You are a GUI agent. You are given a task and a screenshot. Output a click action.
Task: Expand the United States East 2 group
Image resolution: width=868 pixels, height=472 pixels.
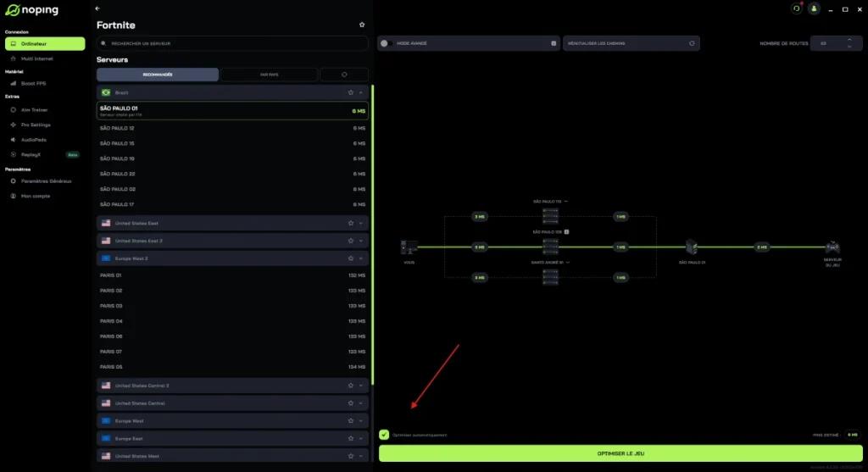(361, 241)
